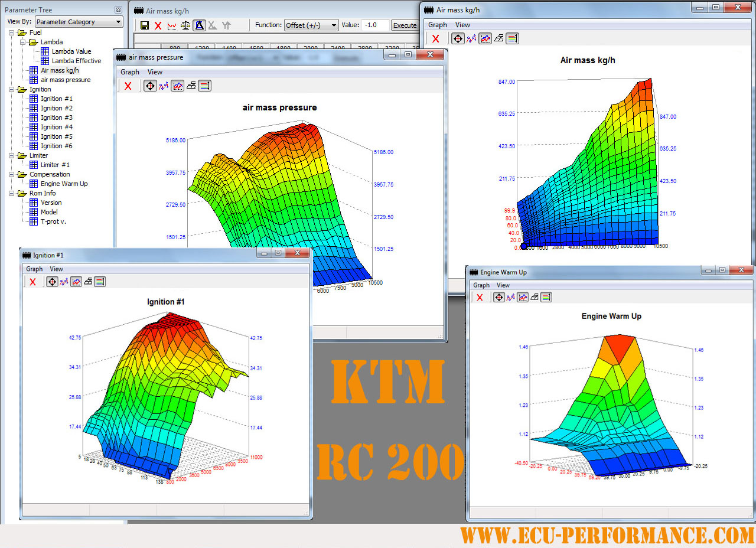Open View menu in air mass pressure window
Screen dimensions: 756x548
(155, 72)
